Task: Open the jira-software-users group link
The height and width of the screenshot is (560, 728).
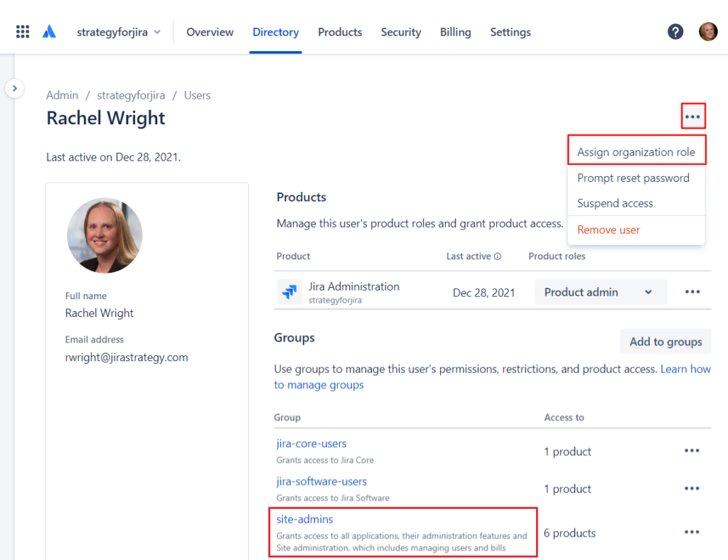Action: pyautogui.click(x=321, y=482)
